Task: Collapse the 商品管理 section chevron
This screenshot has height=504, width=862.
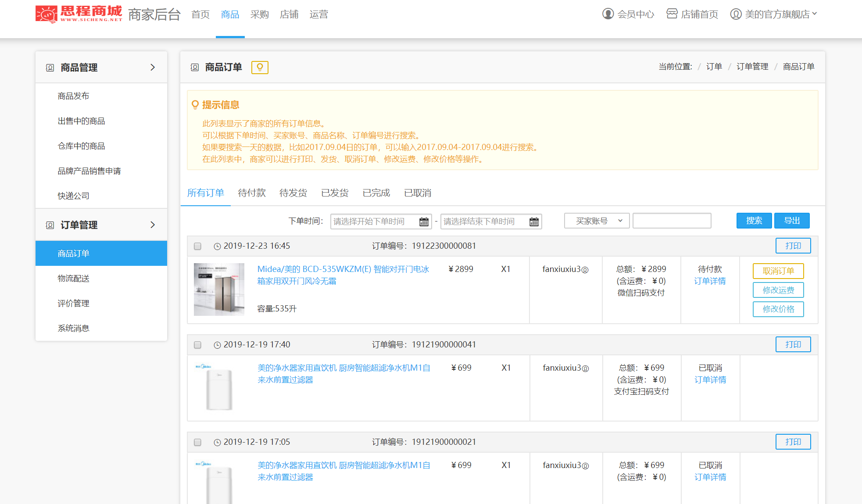Action: click(x=153, y=67)
